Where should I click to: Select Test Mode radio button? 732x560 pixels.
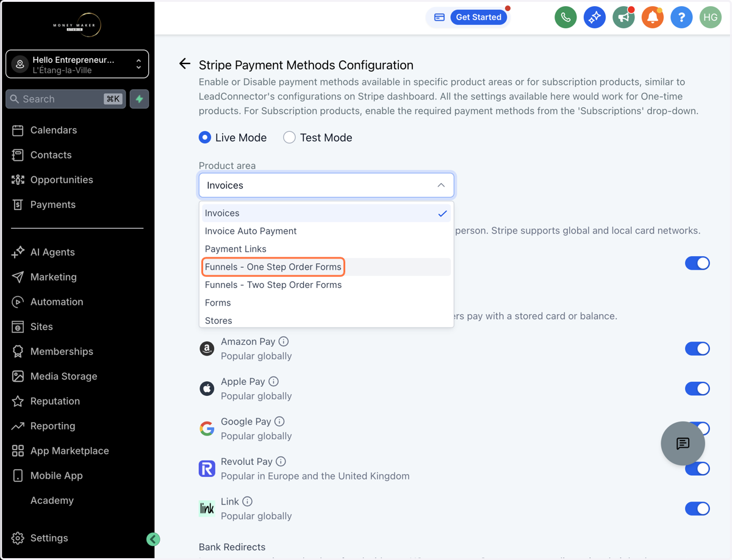click(289, 138)
